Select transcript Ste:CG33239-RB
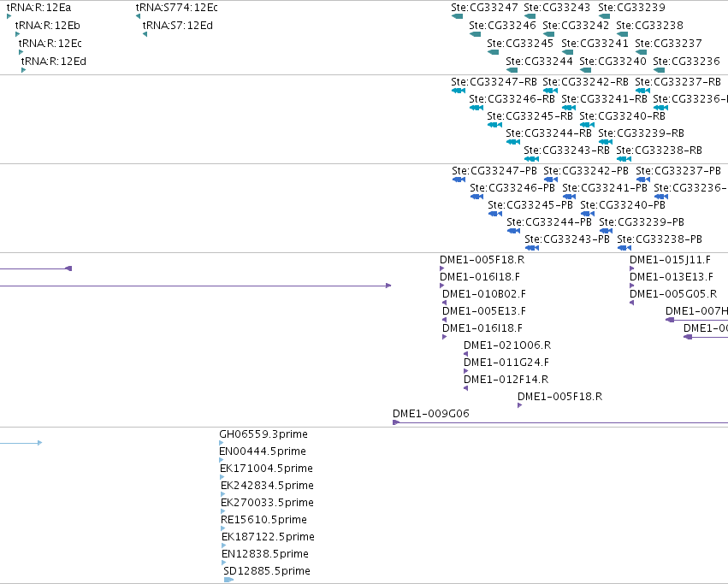The height and width of the screenshot is (584, 728). click(642, 133)
